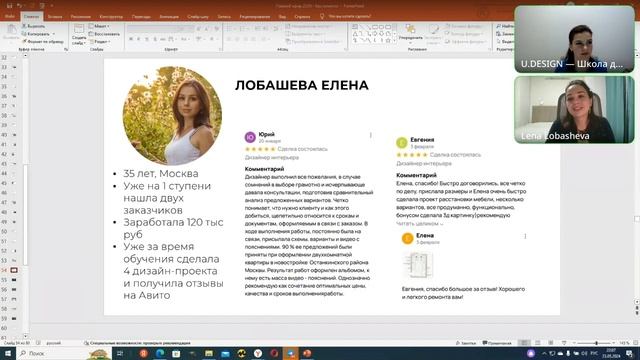This screenshot has width=640, height=360.
Task: Open the Shape Fill (Заливка фигуры) dropdown
Action: pos(465,26)
